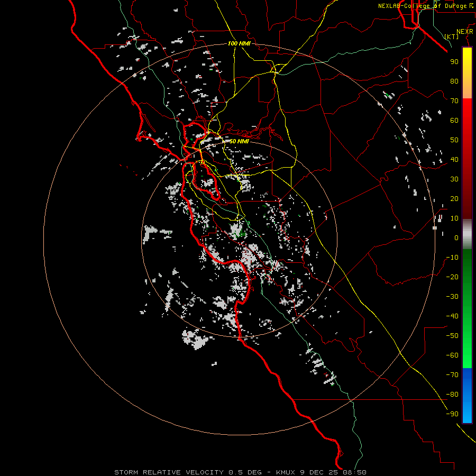Viewport: 476px width, 476px height.
Task: Click the -90 value on the velocity scale
Action: click(x=452, y=414)
